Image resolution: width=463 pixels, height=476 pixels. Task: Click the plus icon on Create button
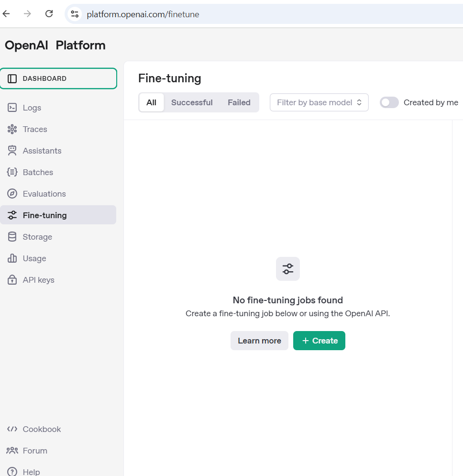[306, 341]
